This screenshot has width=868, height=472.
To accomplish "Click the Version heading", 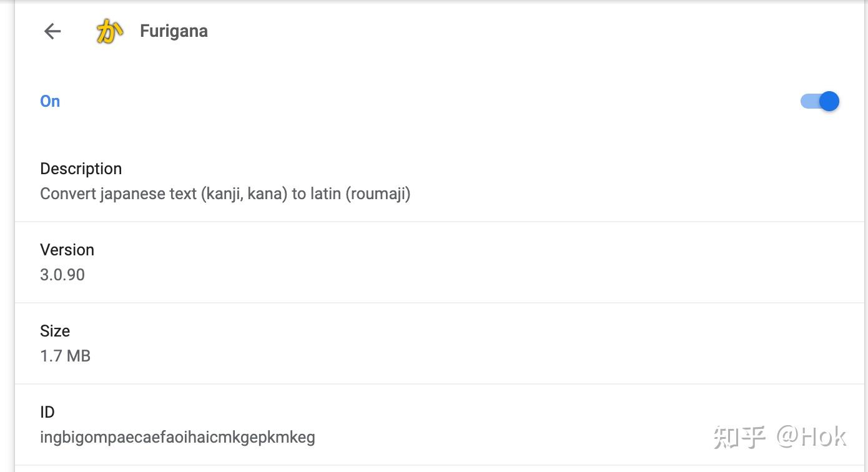I will (67, 250).
